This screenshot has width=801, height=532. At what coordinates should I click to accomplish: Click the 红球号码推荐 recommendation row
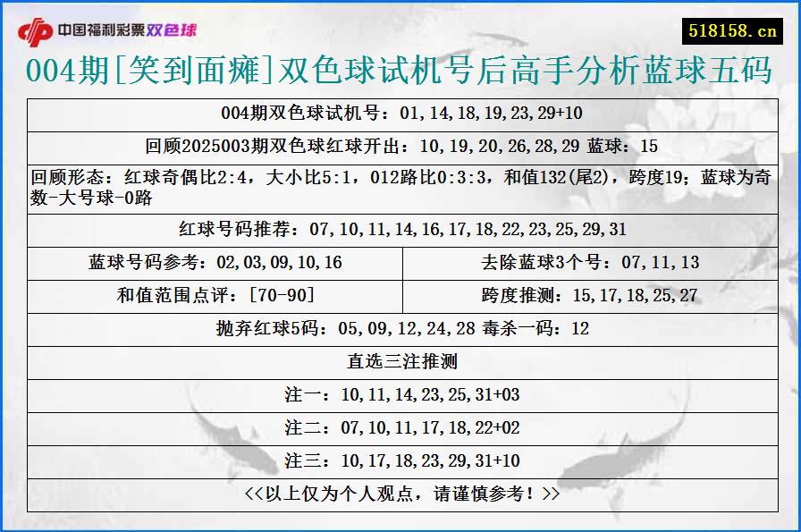tap(400, 229)
